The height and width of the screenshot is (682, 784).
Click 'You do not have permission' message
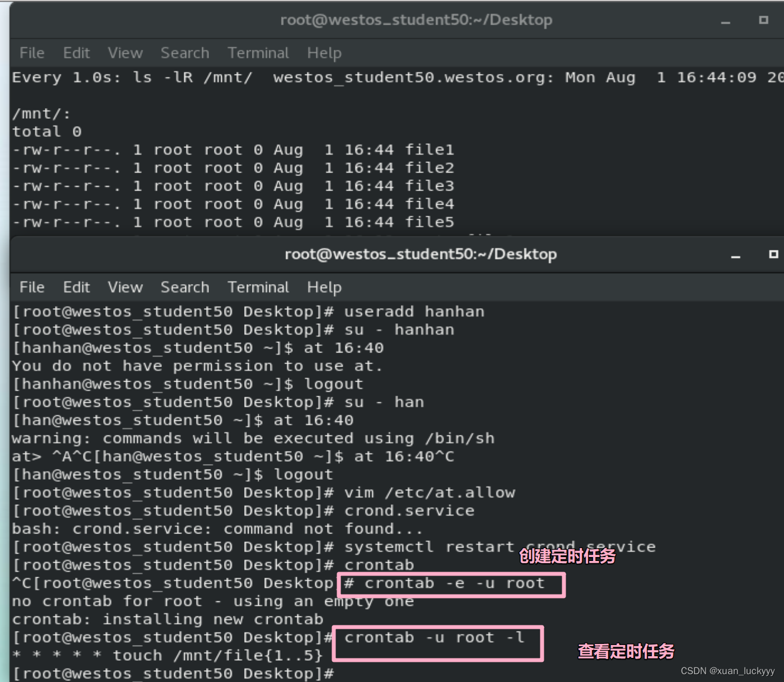coord(197,366)
